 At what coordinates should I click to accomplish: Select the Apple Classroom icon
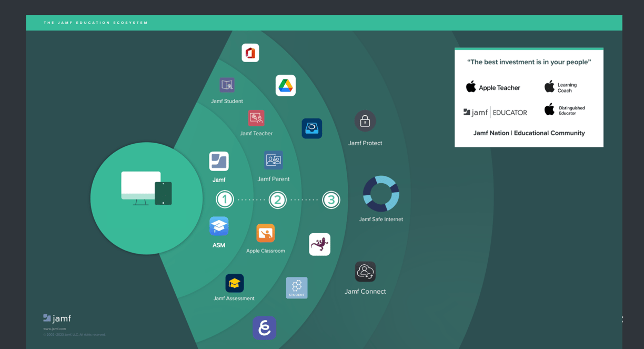(266, 233)
